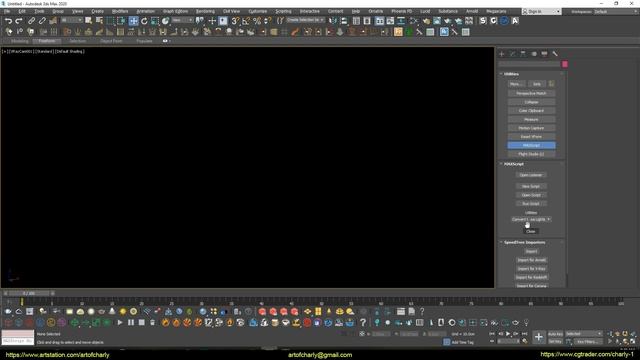This screenshot has width=640, height=360.
Task: Click the Freeform ribbon tab
Action: click(x=47, y=41)
